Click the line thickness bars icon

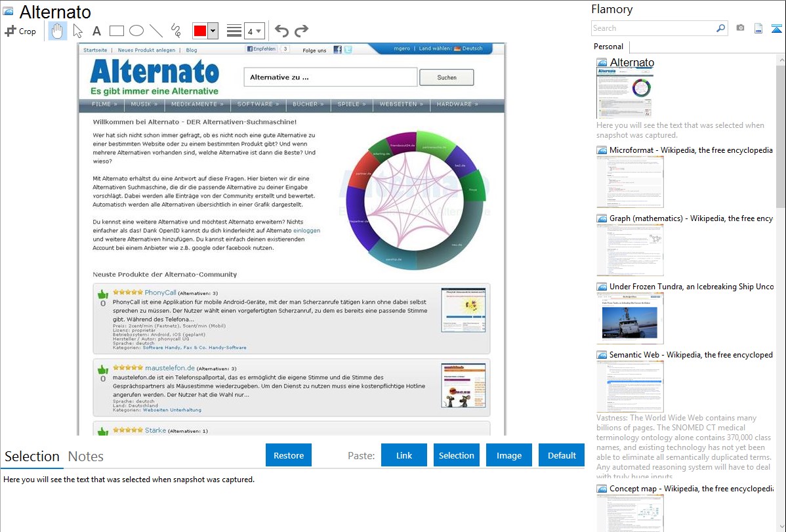[x=234, y=31]
